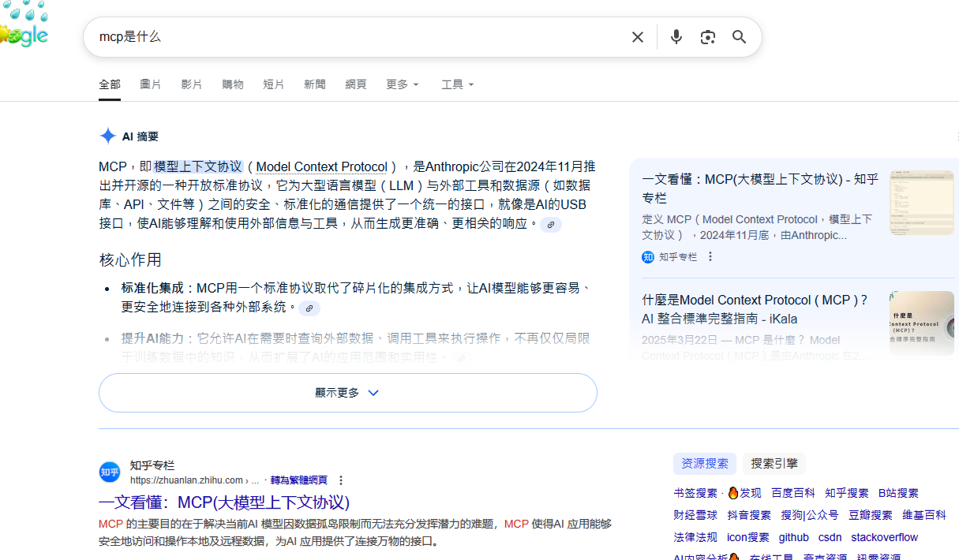
Task: Click thumbnail of the iKala source card
Action: [922, 323]
